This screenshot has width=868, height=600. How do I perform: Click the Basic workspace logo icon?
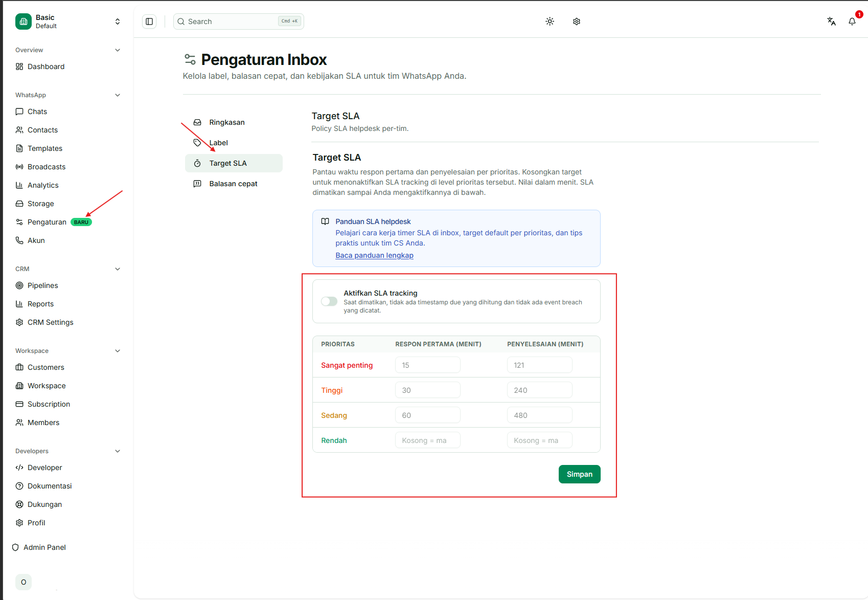[24, 21]
